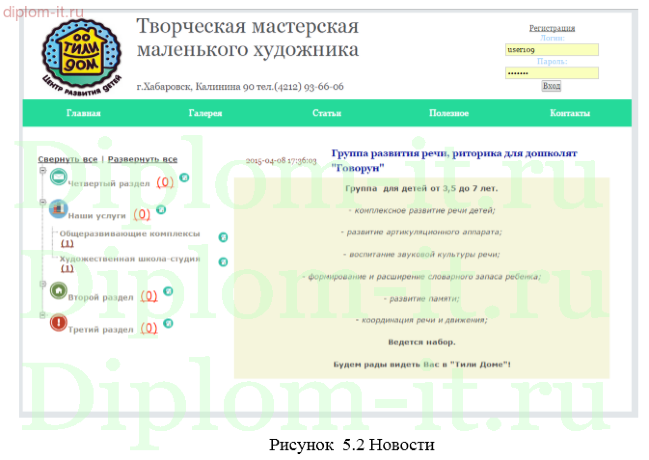This screenshot has height=460, width=649.
Task: Click the text Будем рады видеть Вас
Action: [422, 365]
